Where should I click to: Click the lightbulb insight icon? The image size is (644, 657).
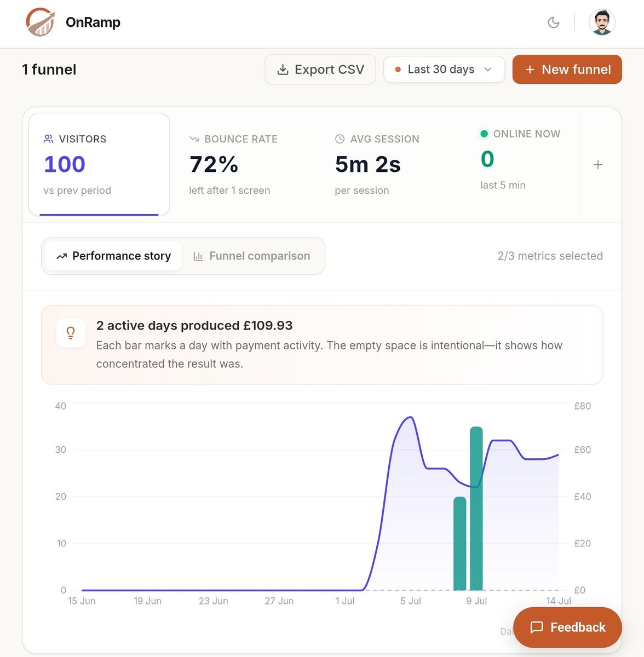click(71, 333)
